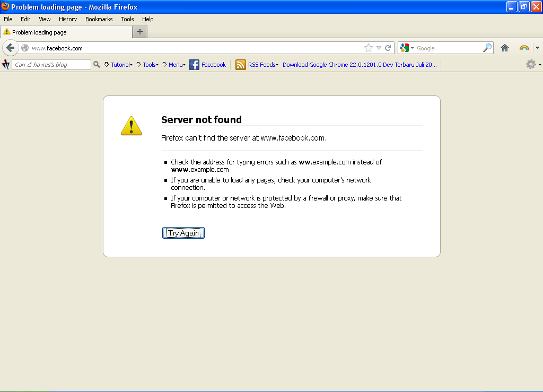Open dropdown next to rainbow icon

537,48
